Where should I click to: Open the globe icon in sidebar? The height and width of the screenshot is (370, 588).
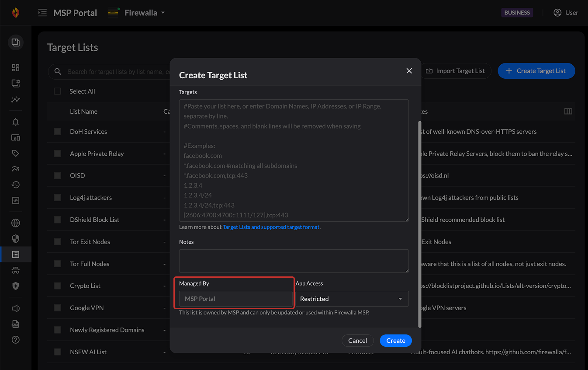click(16, 223)
